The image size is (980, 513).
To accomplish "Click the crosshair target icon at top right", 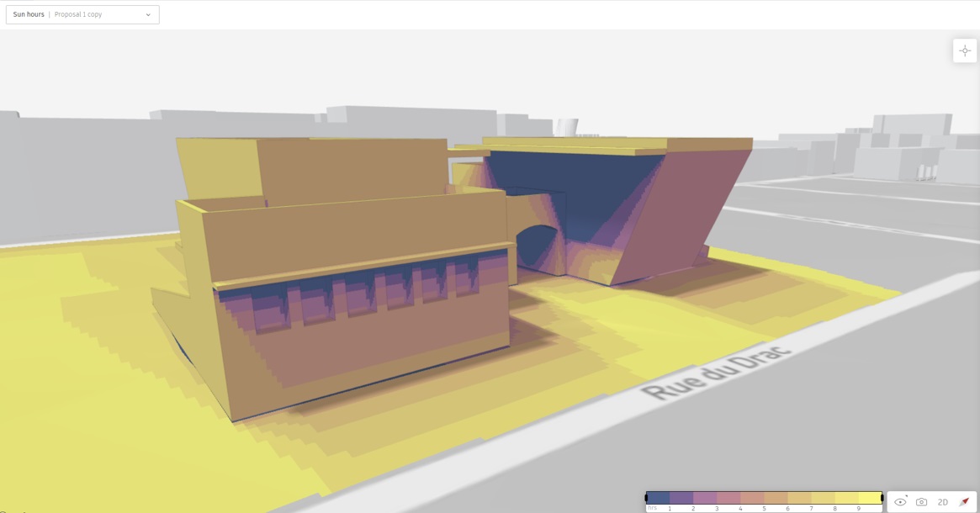I will point(965,50).
